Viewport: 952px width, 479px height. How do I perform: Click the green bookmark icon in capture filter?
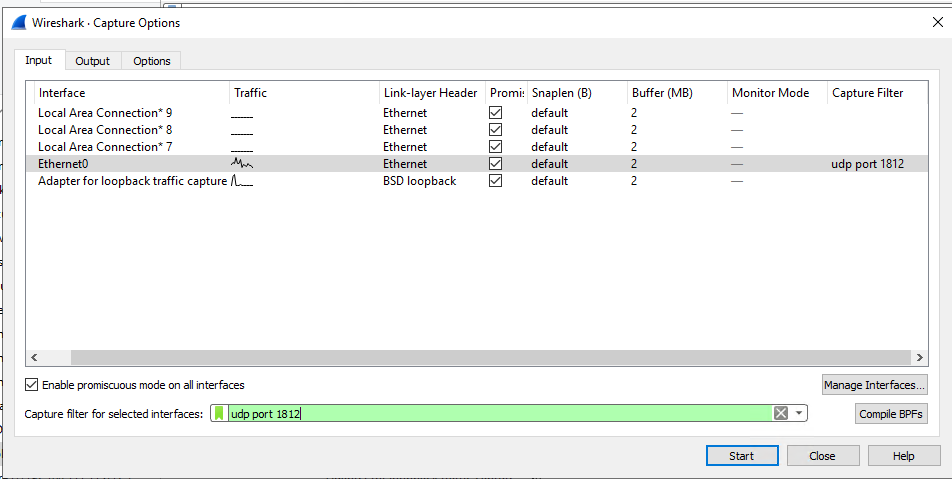[x=219, y=414]
